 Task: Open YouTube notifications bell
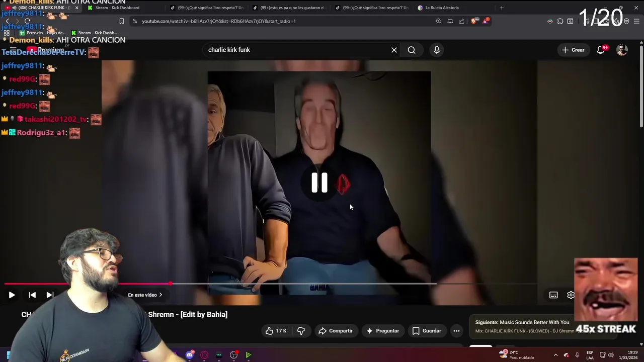tap(601, 50)
